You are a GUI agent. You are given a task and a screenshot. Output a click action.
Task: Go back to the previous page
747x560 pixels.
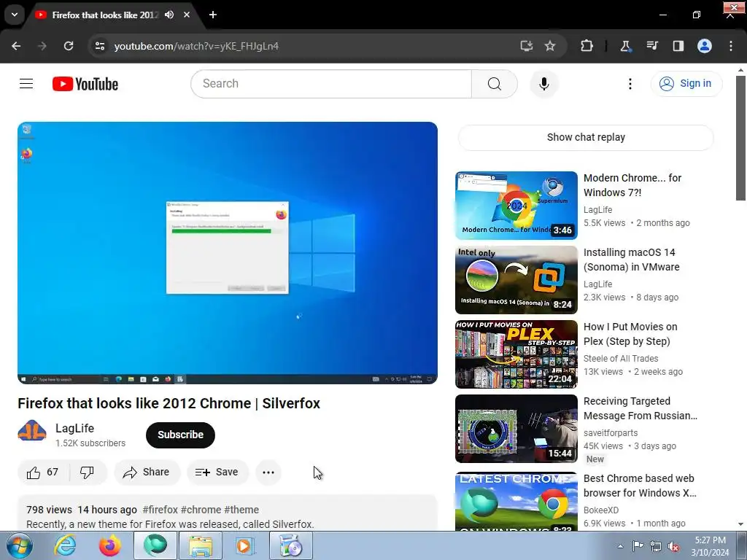16,46
